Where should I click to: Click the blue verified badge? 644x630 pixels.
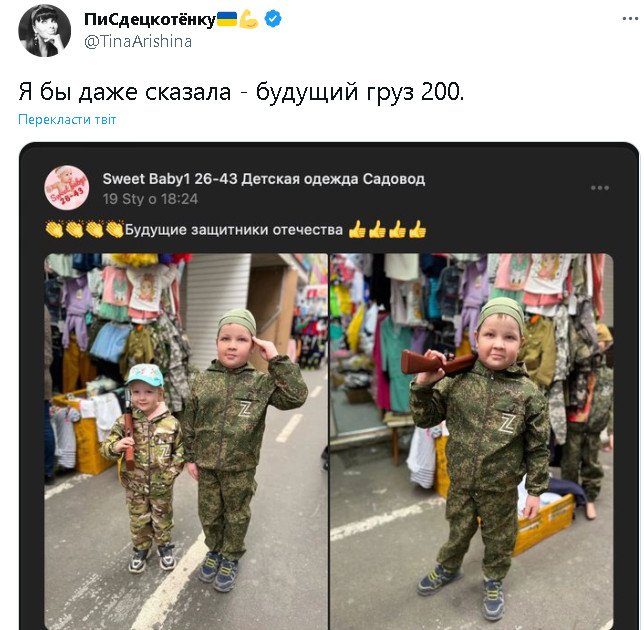click(x=273, y=19)
